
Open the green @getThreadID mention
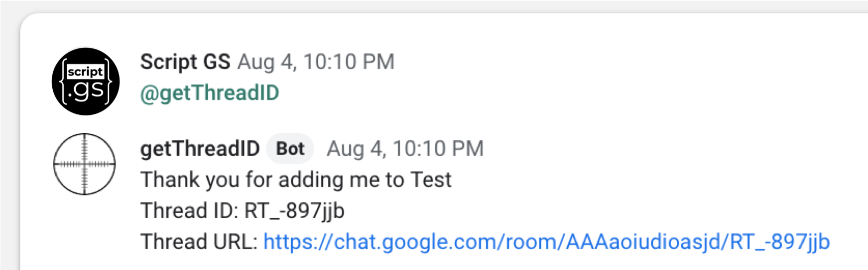210,93
